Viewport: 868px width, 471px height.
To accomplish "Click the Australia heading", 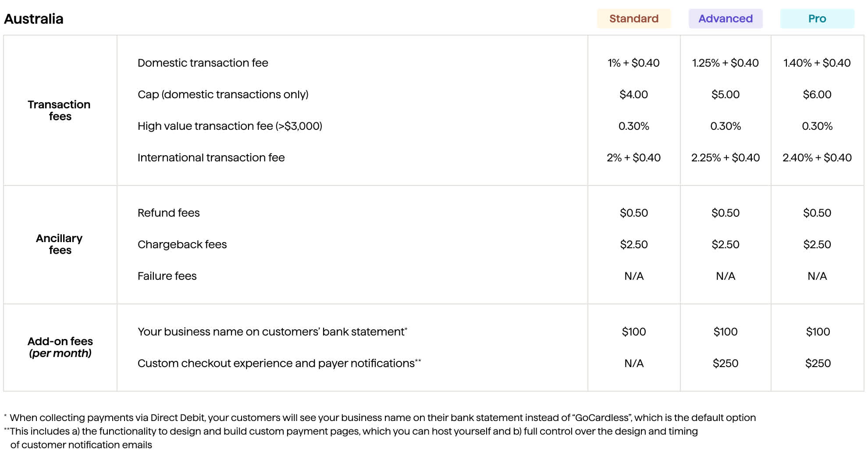I will coord(34,19).
